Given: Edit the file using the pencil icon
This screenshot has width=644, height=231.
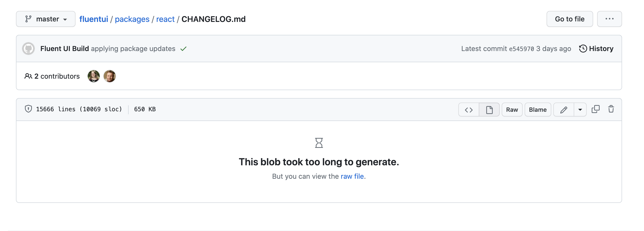Looking at the screenshot, I should point(564,109).
